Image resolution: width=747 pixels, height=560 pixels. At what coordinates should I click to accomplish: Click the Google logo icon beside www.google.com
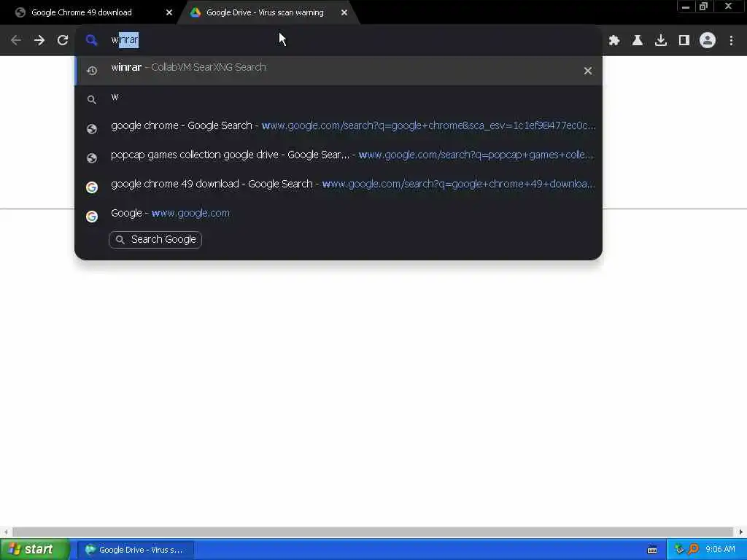[x=92, y=216]
